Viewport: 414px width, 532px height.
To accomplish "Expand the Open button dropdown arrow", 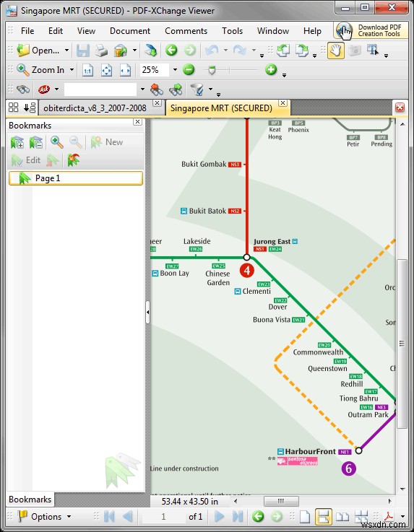I will pyautogui.click(x=67, y=51).
